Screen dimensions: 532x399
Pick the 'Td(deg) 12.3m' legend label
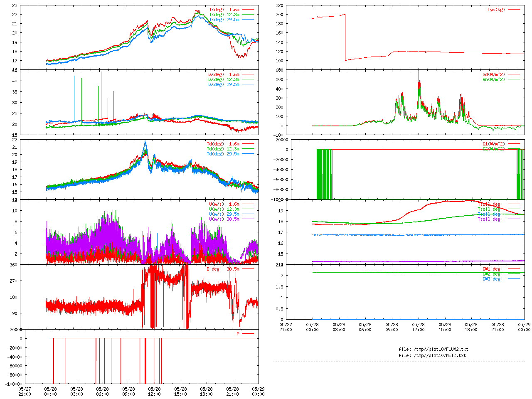(223, 149)
